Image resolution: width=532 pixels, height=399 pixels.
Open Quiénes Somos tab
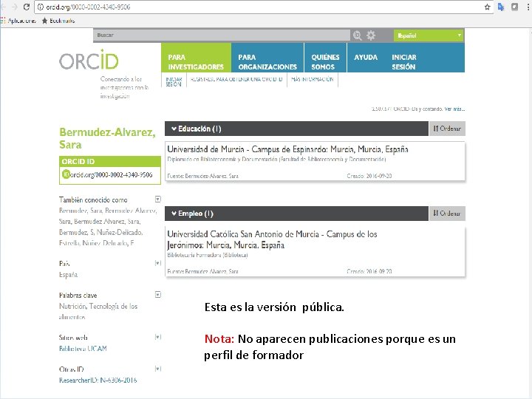[x=325, y=58]
